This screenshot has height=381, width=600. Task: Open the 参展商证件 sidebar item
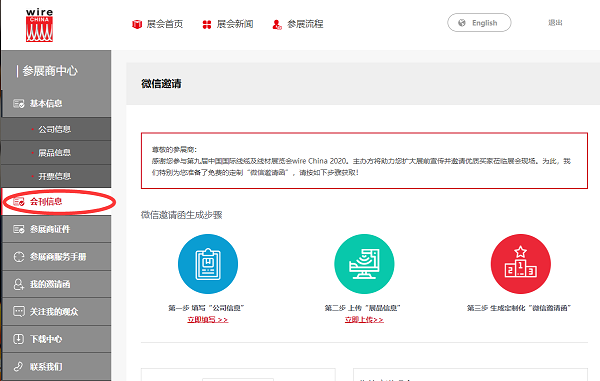57,229
